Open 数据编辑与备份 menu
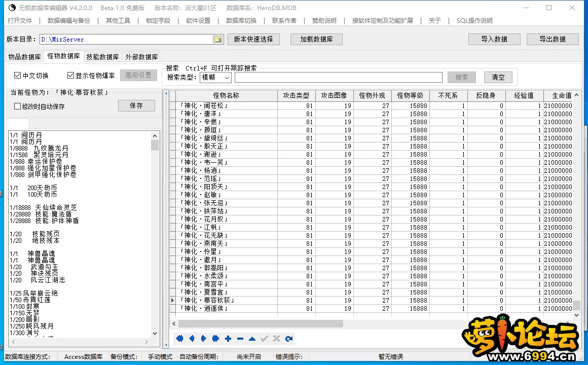Image resolution: width=588 pixels, height=365 pixels. 68,21
